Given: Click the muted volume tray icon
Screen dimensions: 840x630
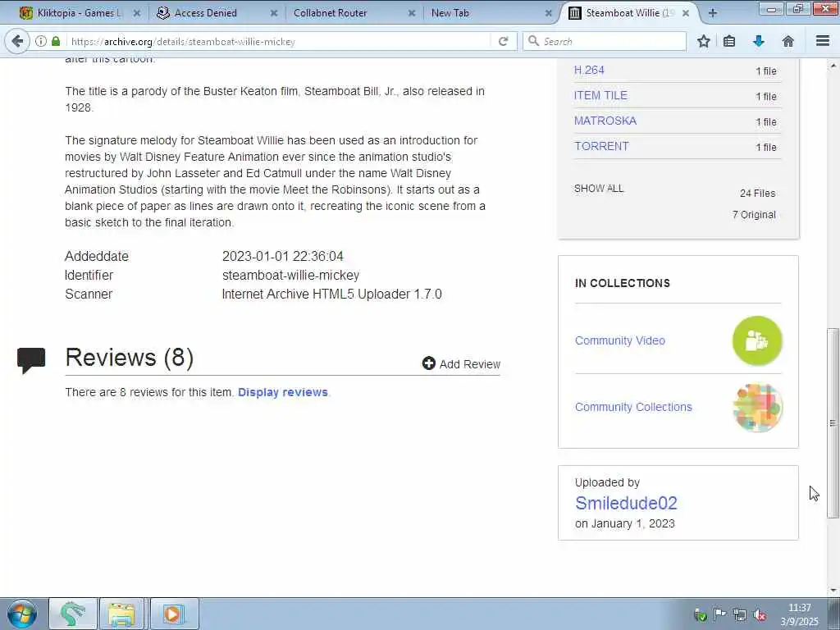Looking at the screenshot, I should [x=759, y=615].
